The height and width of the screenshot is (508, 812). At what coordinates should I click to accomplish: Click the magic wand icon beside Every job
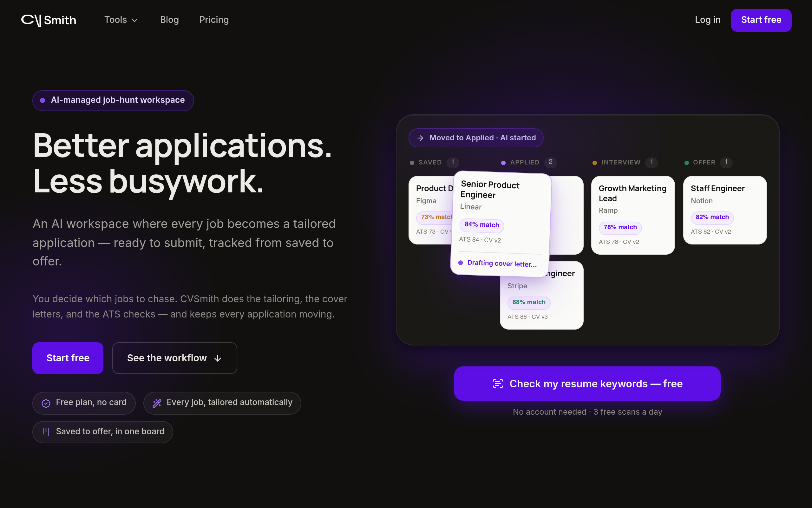pos(157,403)
